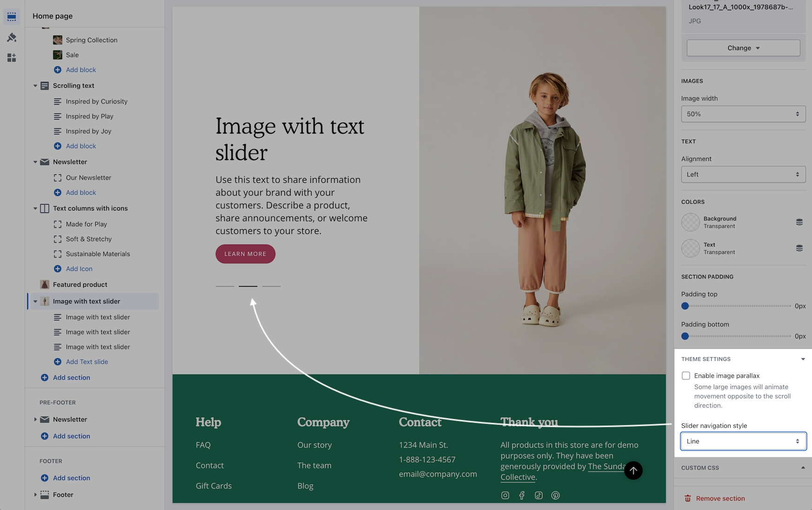Open theme settings paintbrush icon

12,37
